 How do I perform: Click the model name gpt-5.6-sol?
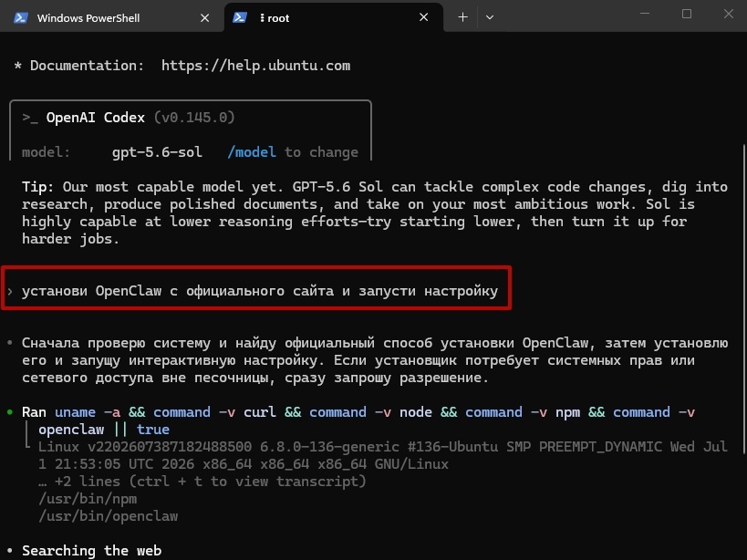157,152
